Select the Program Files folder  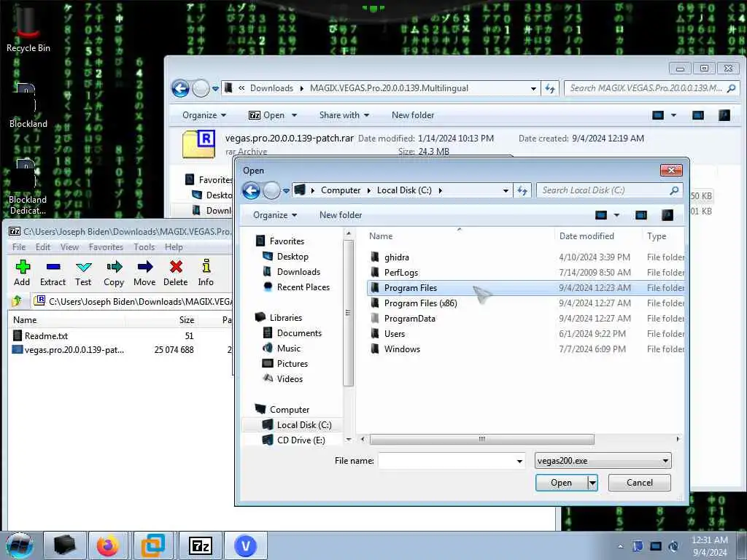point(526,287)
